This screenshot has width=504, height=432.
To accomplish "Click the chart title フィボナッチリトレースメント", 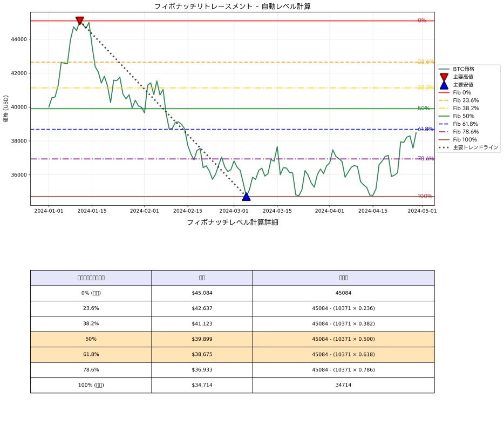I will pos(234,6).
